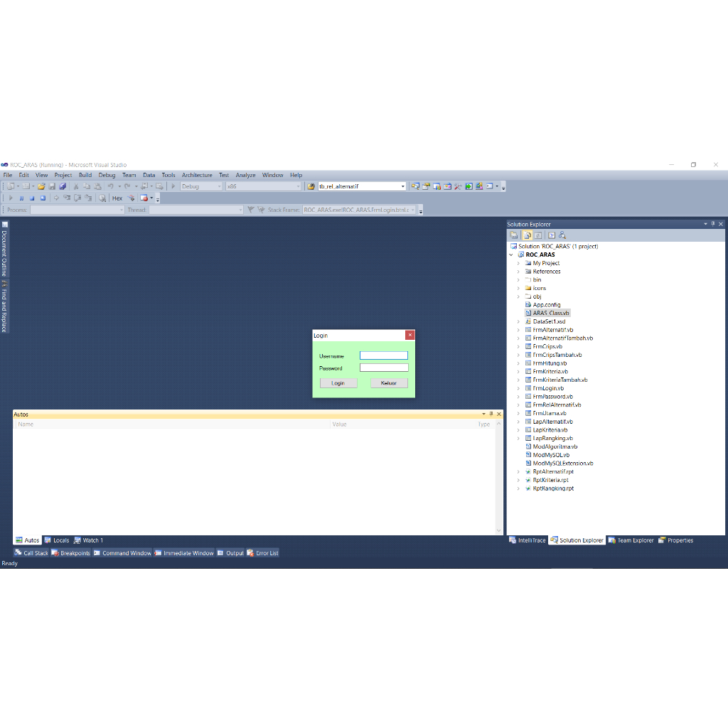This screenshot has width=728, height=728.
Task: Click Properties icon in Solution Explorer toolbar
Action: 514,235
